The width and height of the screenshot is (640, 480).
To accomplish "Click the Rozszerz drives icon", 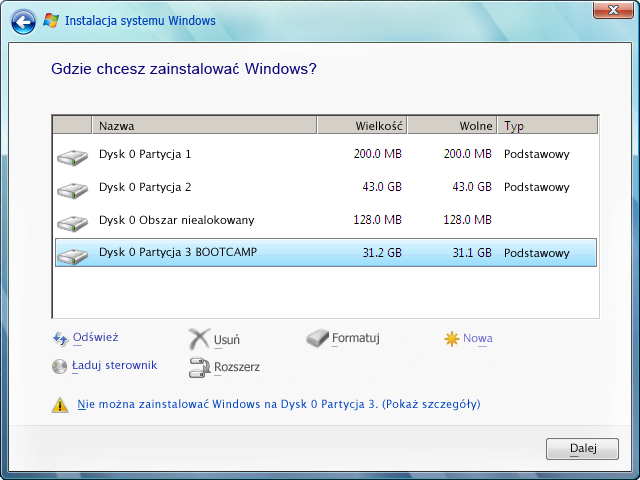I will point(199,367).
